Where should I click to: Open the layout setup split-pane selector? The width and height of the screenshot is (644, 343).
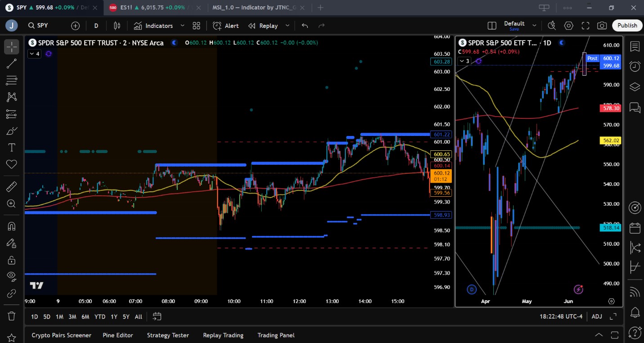[x=492, y=26]
